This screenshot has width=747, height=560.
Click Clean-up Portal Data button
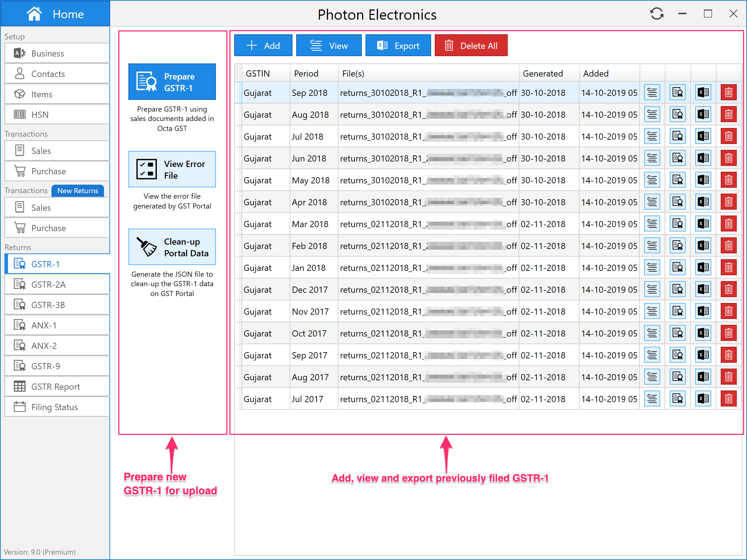(x=172, y=247)
